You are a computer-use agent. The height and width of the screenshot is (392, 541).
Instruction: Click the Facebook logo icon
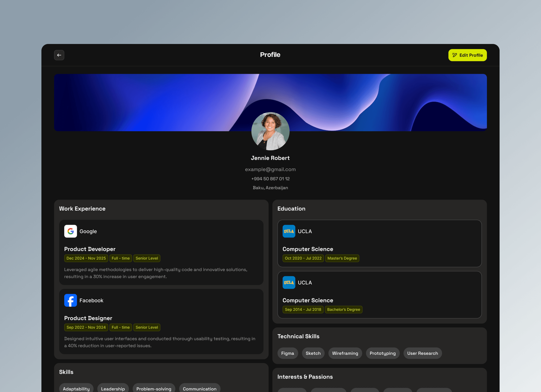point(71,300)
